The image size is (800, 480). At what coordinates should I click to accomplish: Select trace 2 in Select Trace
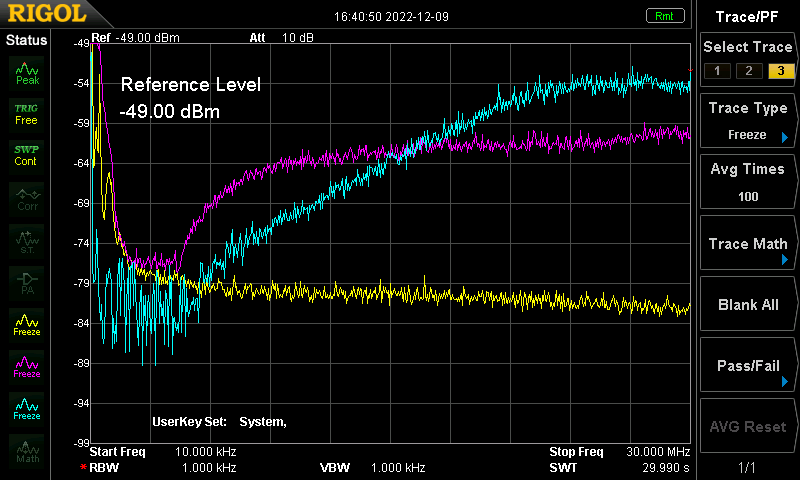748,70
